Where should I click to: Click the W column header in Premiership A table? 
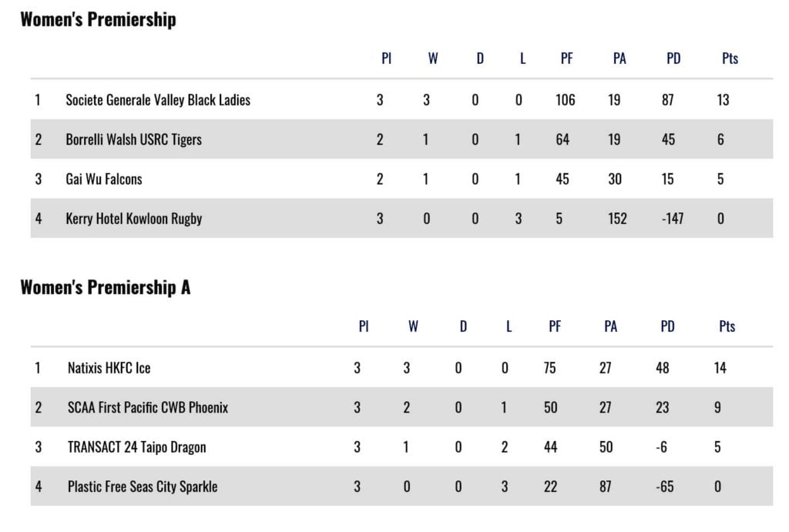(413, 326)
